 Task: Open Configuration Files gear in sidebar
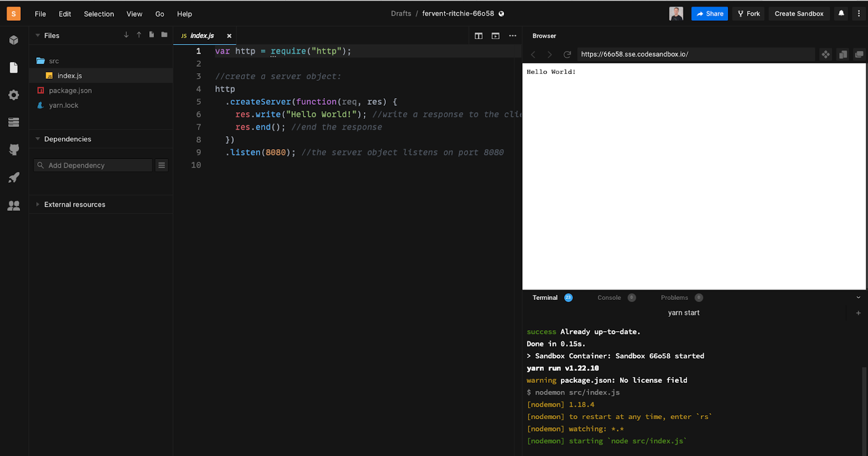tap(14, 95)
